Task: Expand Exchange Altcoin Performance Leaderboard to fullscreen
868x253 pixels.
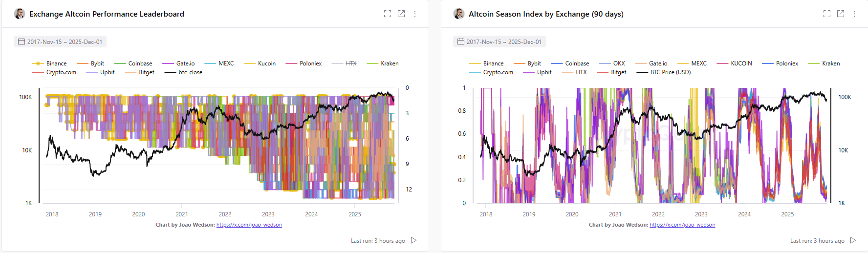Action: (x=388, y=14)
